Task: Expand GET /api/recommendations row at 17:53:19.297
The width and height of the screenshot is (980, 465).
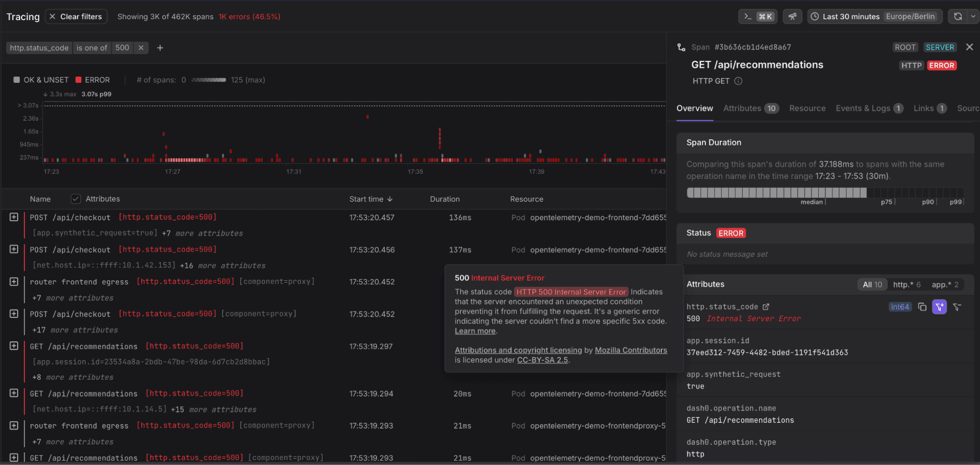Action: [x=14, y=346]
